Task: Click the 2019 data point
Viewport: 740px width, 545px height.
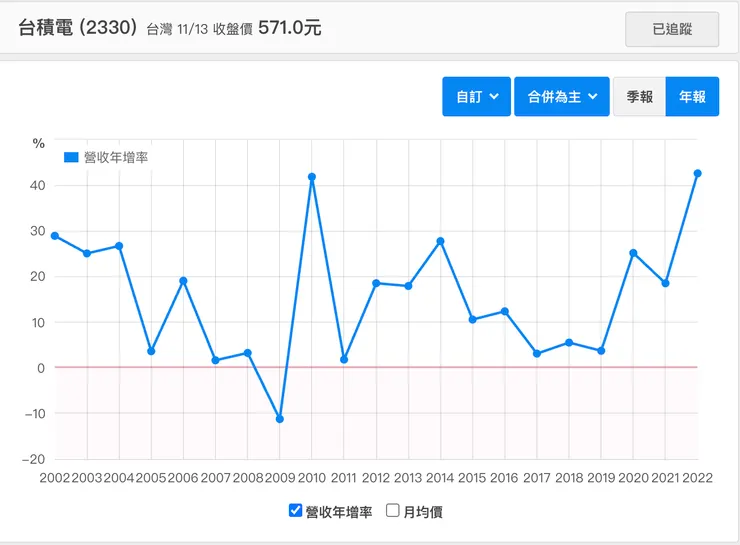Action: (601, 351)
